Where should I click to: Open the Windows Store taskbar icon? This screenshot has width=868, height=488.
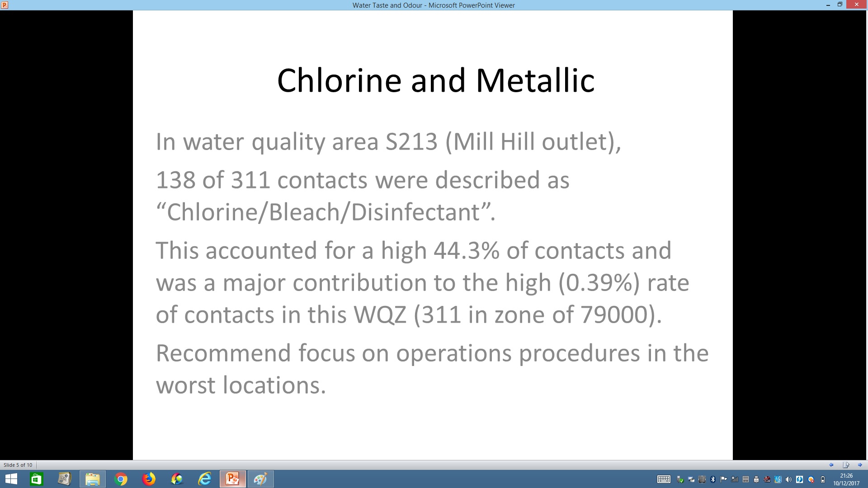coord(36,479)
